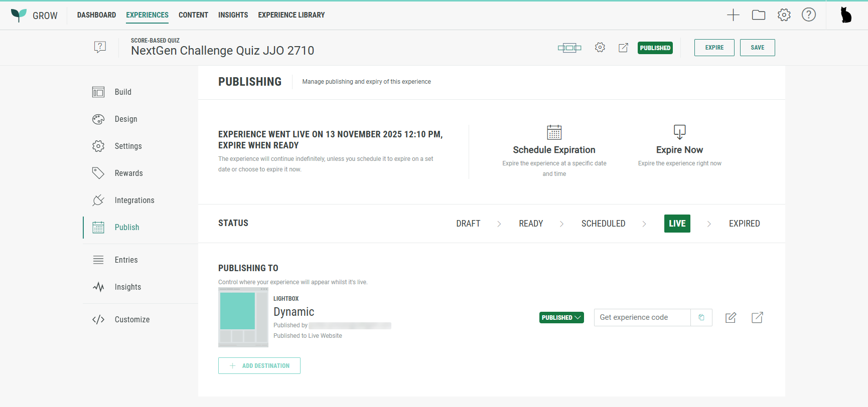Click the Get experience code field
Screen dimensions: 868x407
click(642, 317)
